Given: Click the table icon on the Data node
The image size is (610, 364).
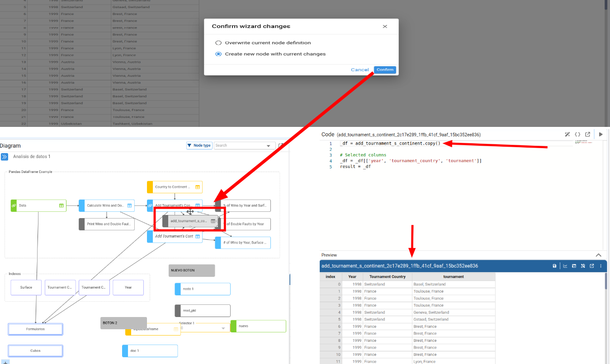Looking at the screenshot, I should [61, 205].
